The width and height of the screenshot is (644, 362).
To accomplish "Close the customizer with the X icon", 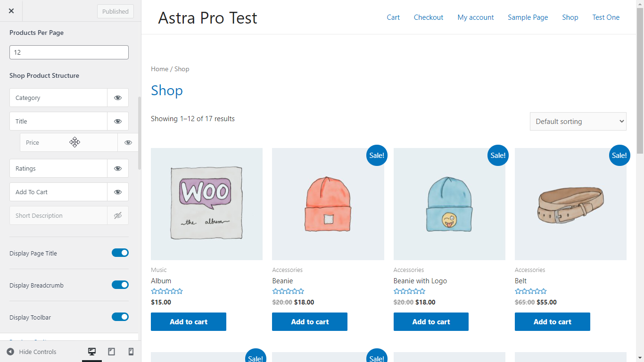I will click(11, 11).
